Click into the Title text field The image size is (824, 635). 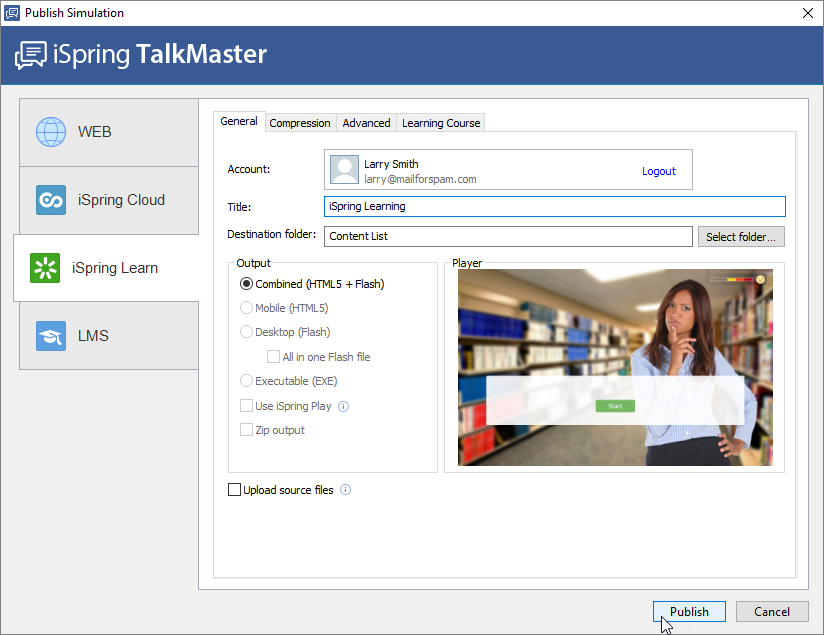[x=555, y=206]
